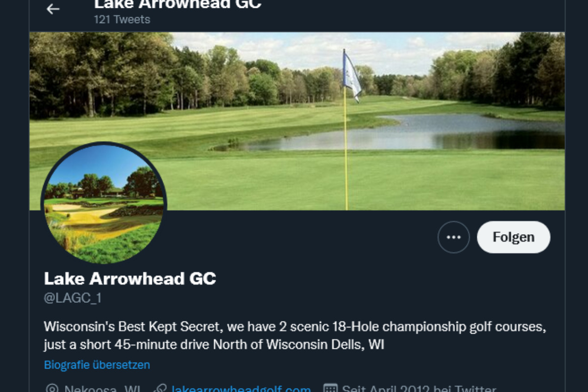This screenshot has height=392, width=588.
Task: Open the lakearrowheadgolf.com website link
Action: 241,389
